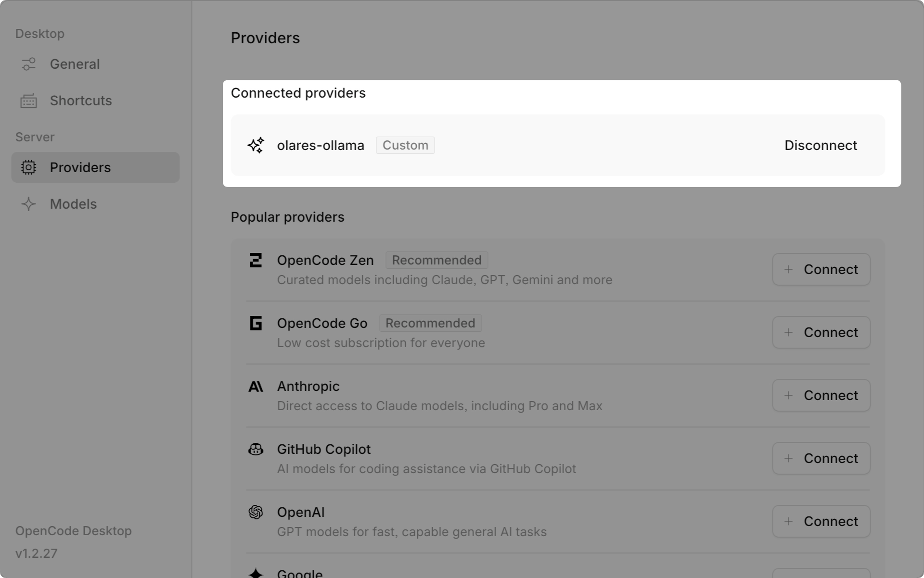Connect to GitHub Copilot

pyautogui.click(x=821, y=458)
